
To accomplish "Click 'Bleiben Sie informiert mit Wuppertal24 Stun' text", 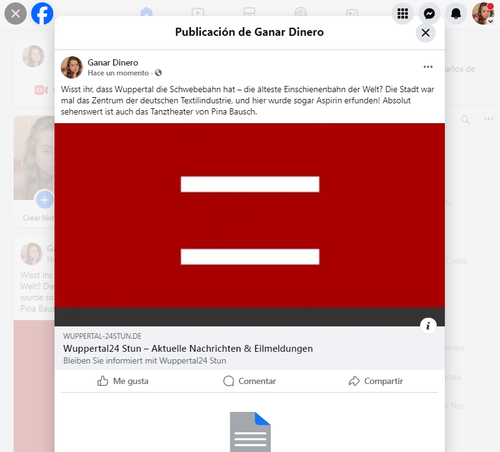I will [145, 361].
